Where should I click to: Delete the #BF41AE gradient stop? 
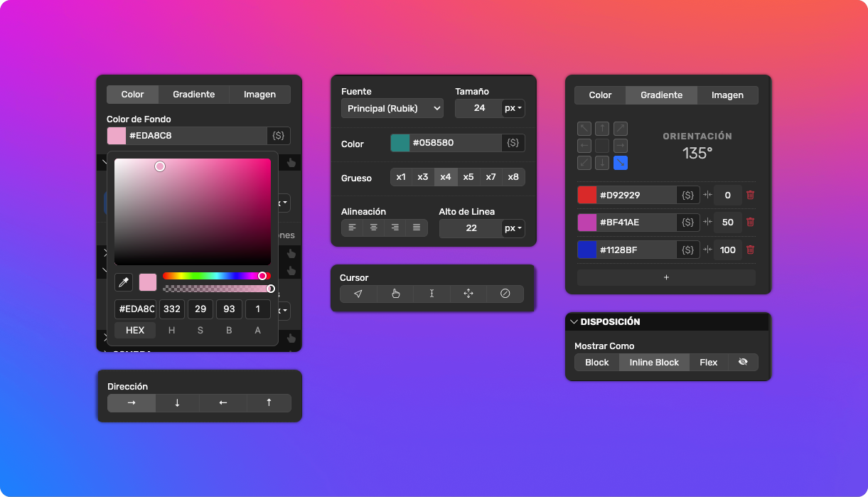(750, 223)
